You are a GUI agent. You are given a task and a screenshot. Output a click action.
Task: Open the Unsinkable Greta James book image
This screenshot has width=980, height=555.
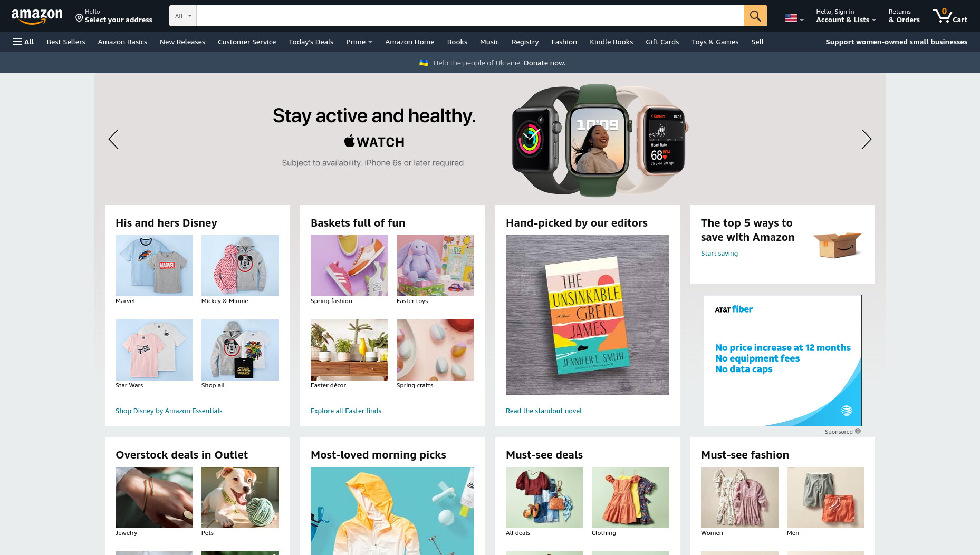(x=588, y=315)
